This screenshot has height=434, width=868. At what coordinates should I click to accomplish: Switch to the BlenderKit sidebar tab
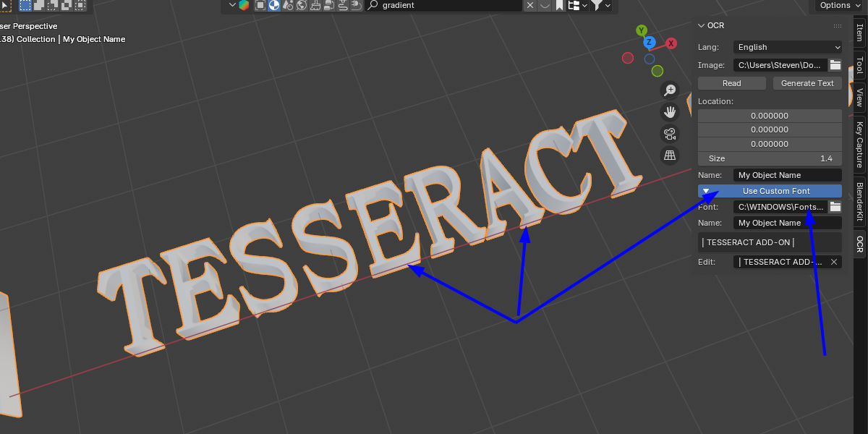click(x=859, y=202)
